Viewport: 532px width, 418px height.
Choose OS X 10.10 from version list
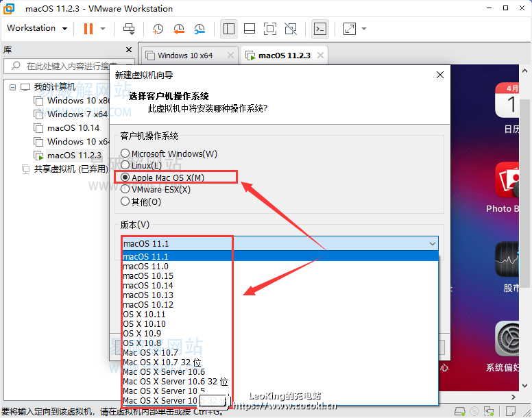point(280,323)
